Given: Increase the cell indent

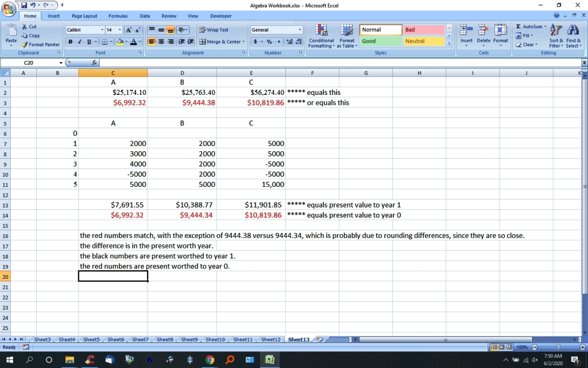Looking at the screenshot, I should click(191, 41).
